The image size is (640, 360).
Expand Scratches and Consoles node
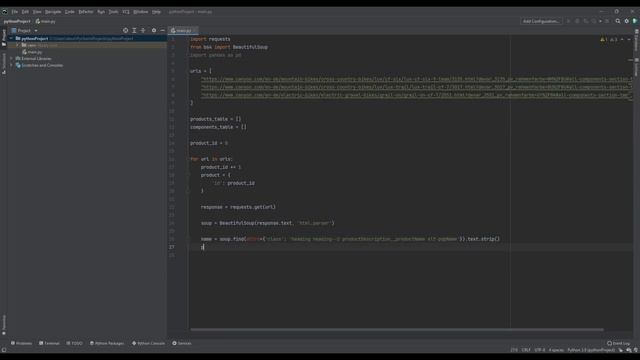11,65
